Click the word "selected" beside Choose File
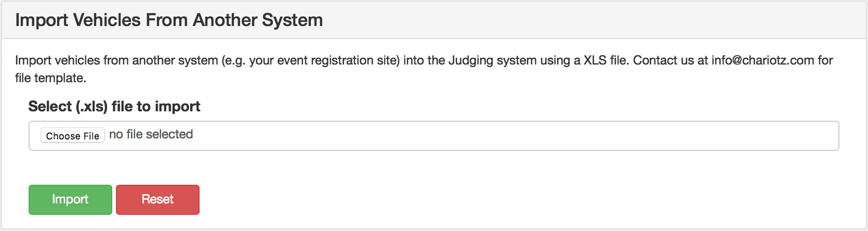 169,134
